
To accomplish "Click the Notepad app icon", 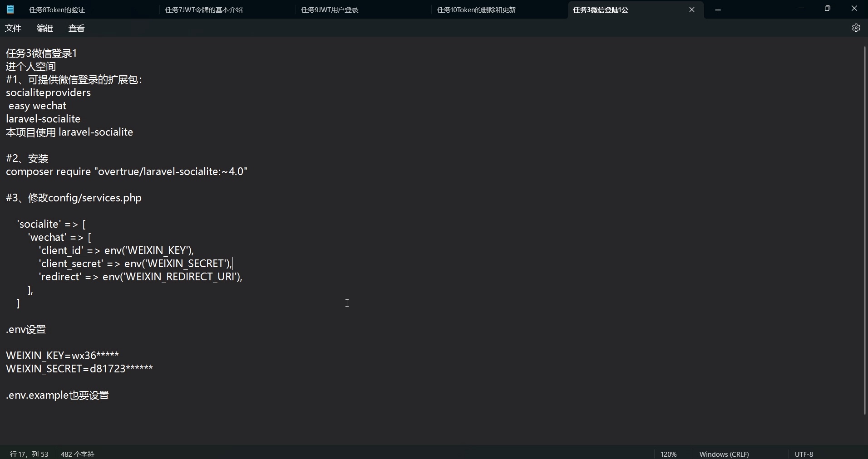I will (10, 9).
